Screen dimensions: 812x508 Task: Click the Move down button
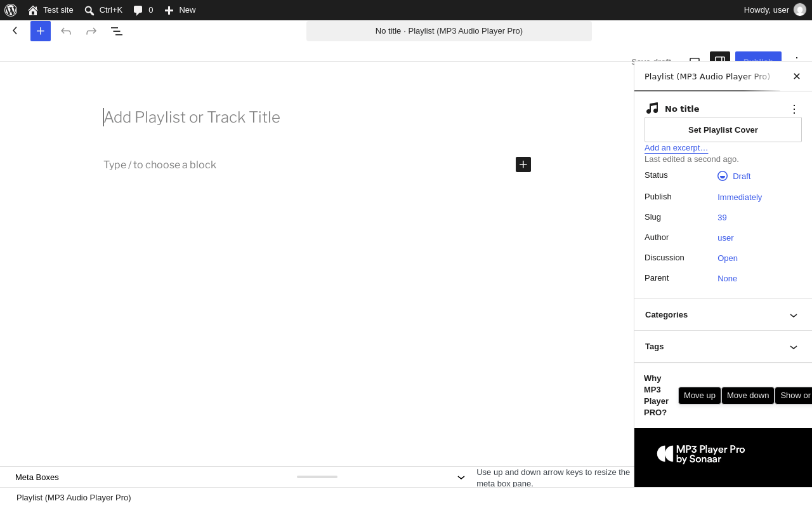pyautogui.click(x=748, y=396)
